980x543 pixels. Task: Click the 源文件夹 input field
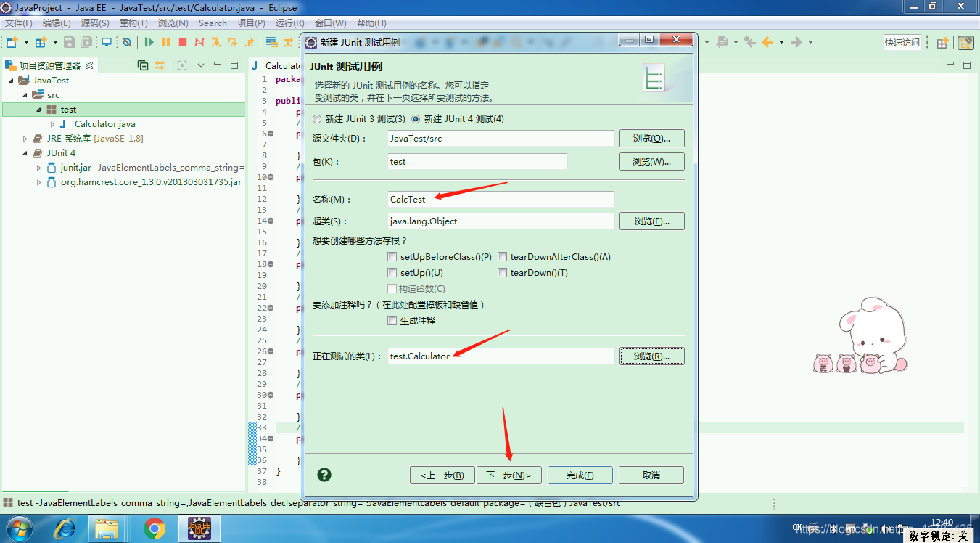click(501, 139)
